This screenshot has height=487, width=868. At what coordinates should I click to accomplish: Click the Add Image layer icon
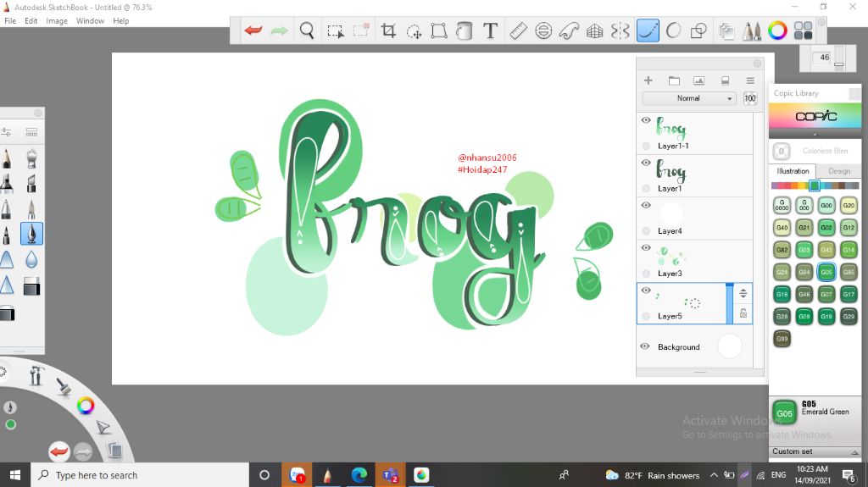click(x=698, y=80)
